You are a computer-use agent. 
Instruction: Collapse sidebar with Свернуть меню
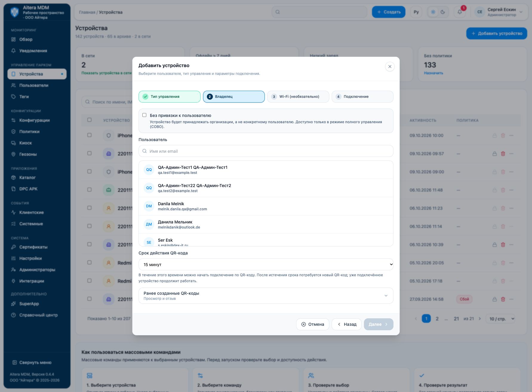coord(32,362)
